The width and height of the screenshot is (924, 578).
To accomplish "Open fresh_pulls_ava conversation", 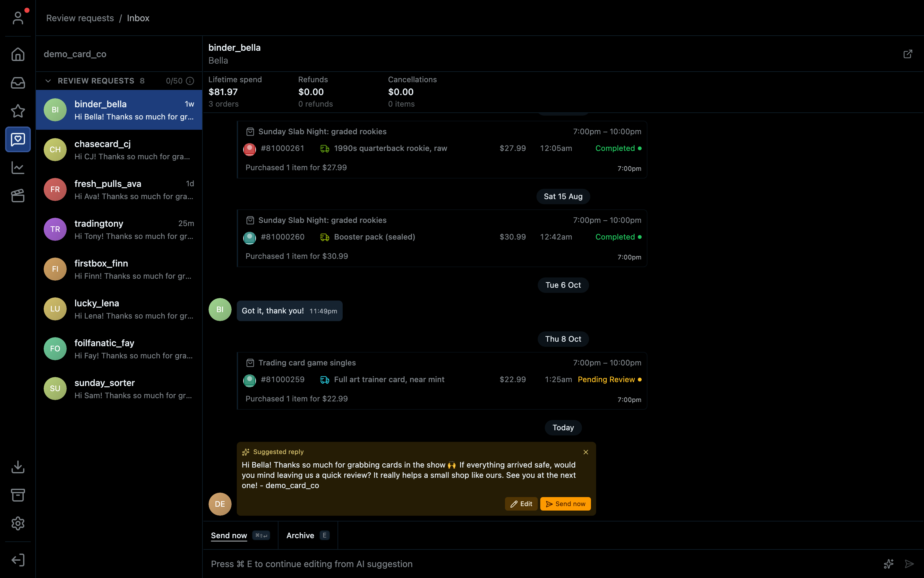I will point(119,189).
